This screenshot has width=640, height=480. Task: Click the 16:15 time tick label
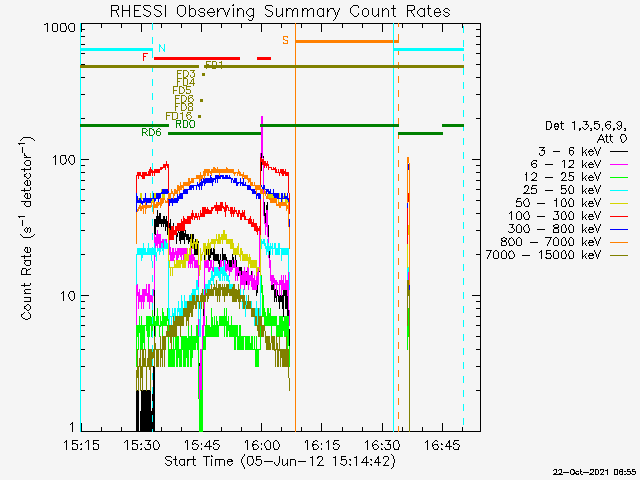coord(322,445)
